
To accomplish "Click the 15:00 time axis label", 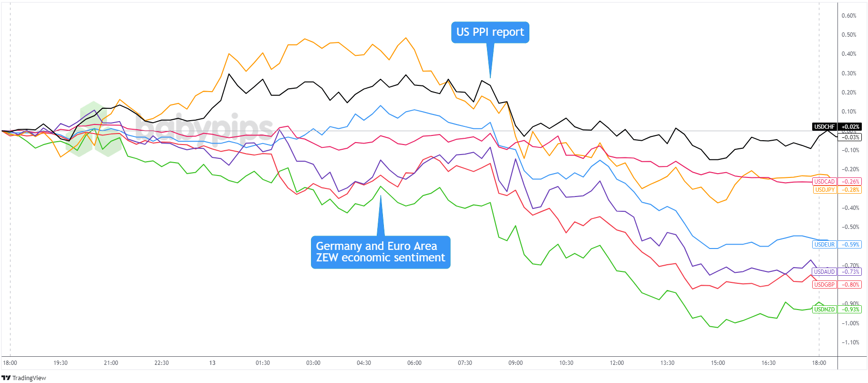I will click(718, 363).
